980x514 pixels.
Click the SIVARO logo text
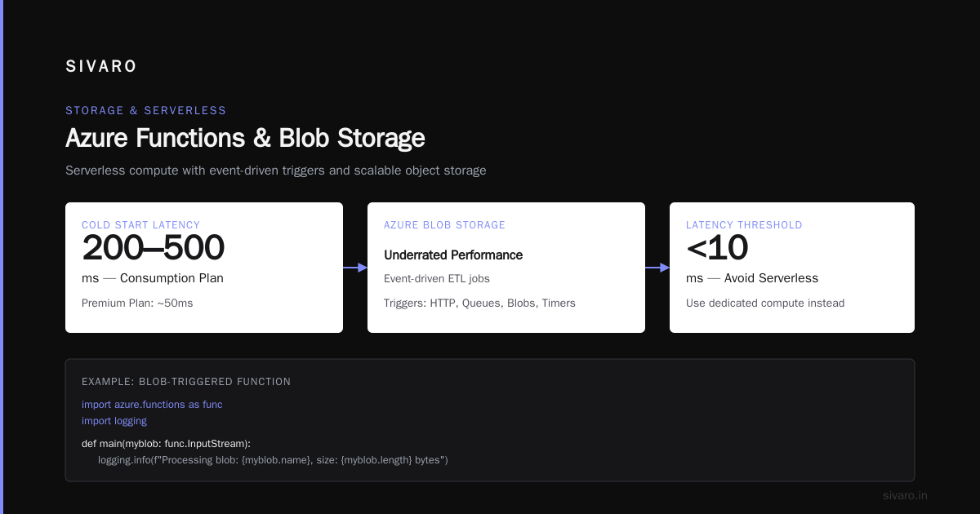point(101,67)
